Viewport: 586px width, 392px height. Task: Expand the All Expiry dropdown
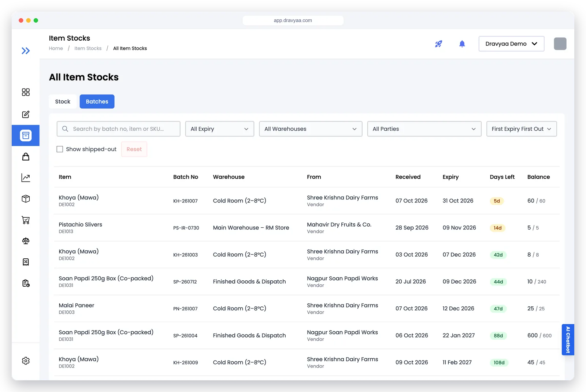point(220,129)
